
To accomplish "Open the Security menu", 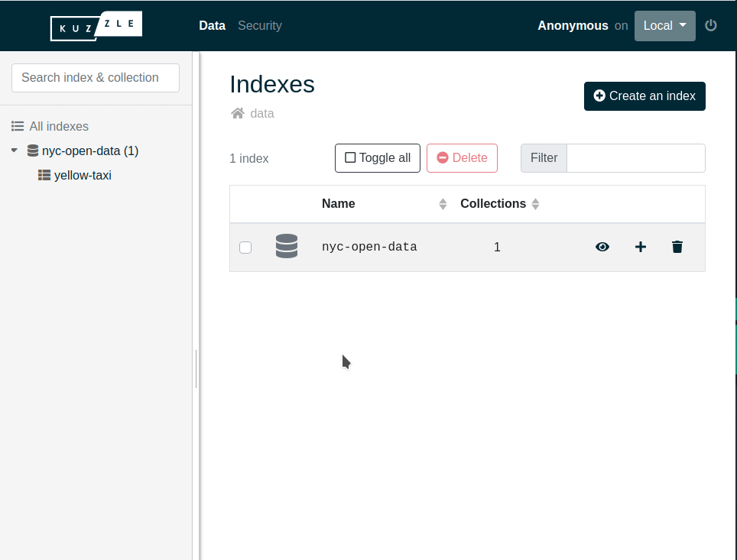I will point(260,26).
